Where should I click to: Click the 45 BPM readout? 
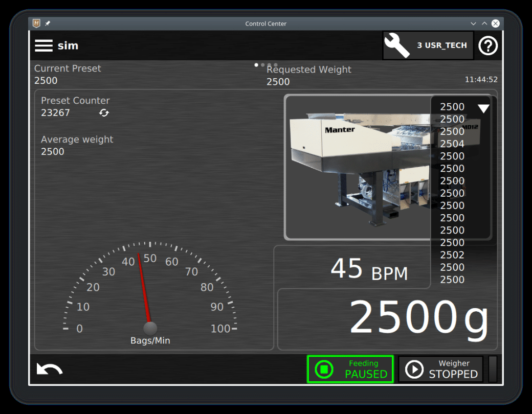tap(369, 269)
